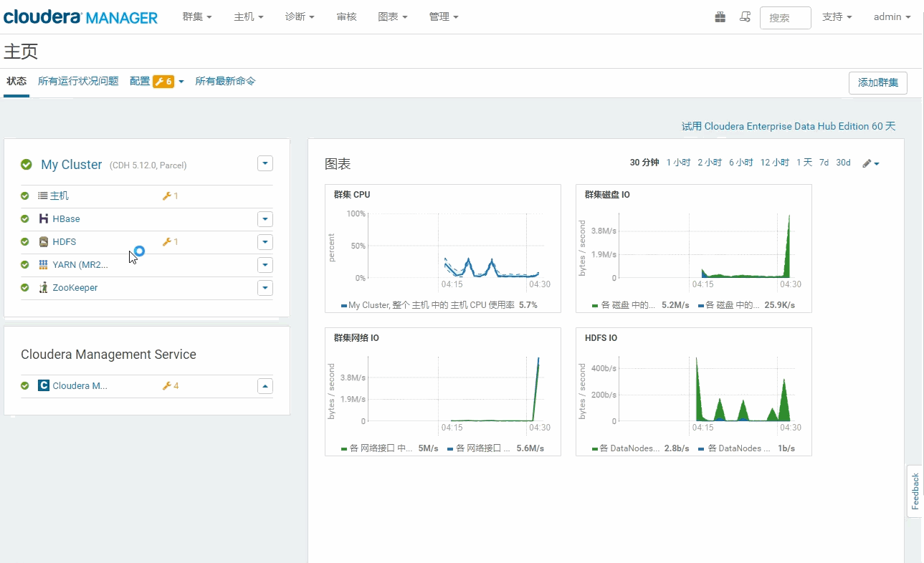The height and width of the screenshot is (563, 924).
Task: Click the green status icon of the YARN row
Action: 25,264
